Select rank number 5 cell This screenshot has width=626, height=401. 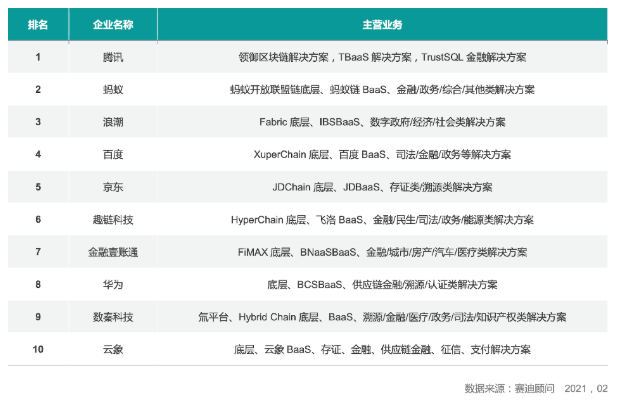point(38,187)
